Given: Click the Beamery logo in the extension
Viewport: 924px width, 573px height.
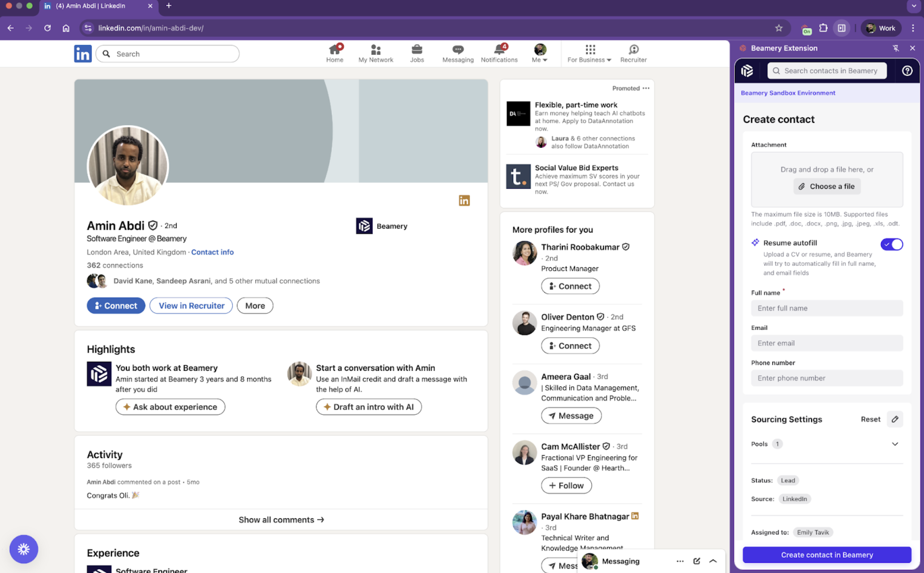Looking at the screenshot, I should [747, 70].
